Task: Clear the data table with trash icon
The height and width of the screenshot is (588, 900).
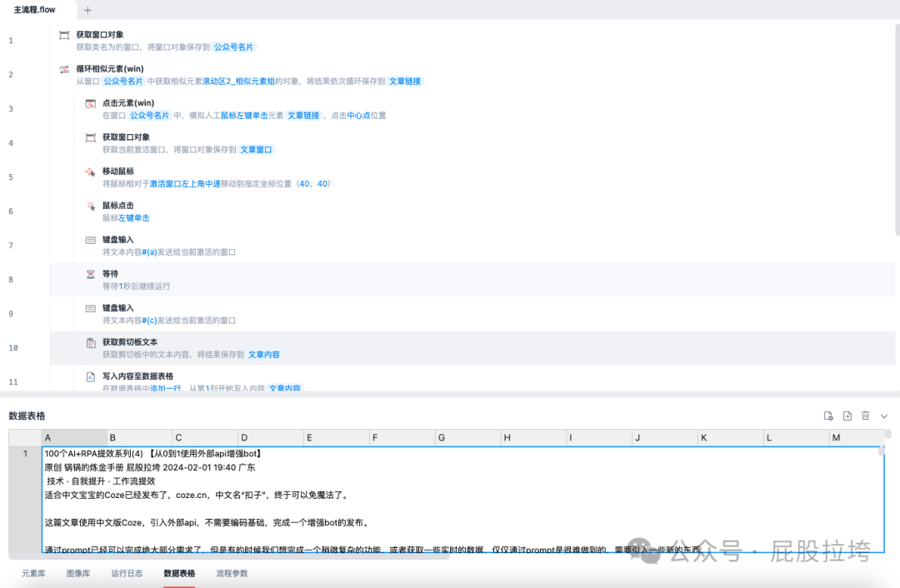Action: pos(866,416)
